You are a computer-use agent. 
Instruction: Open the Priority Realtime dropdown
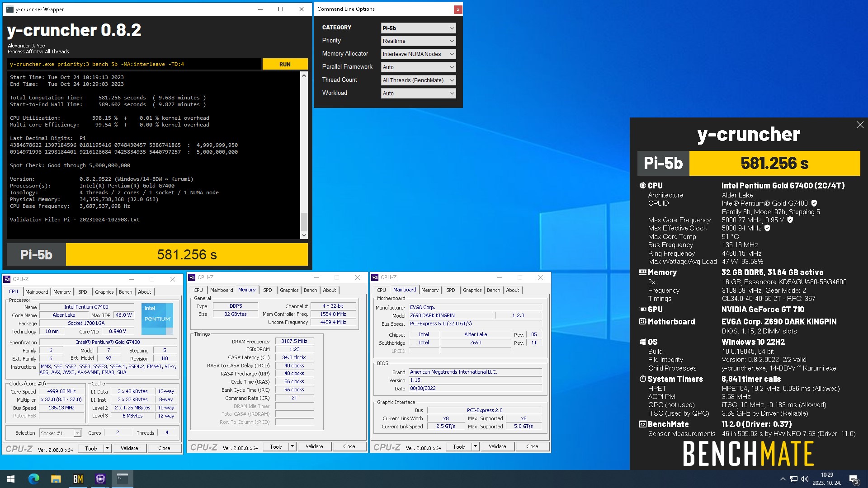(x=418, y=41)
